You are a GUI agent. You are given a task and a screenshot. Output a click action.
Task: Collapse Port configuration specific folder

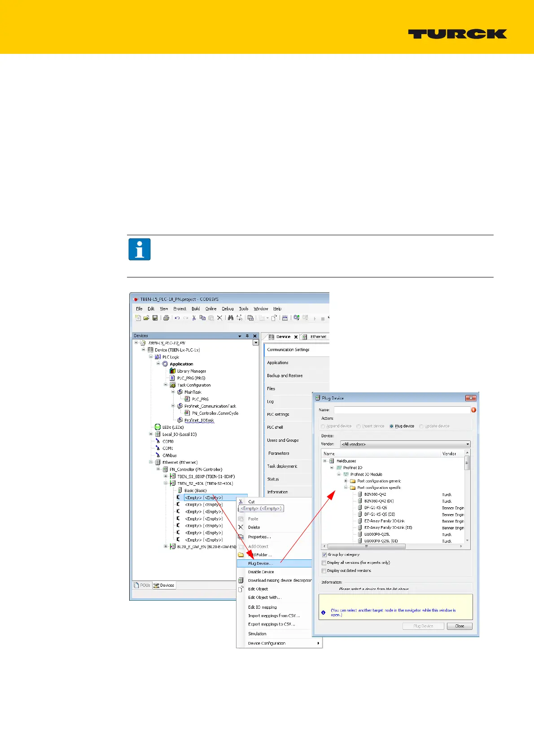click(346, 488)
